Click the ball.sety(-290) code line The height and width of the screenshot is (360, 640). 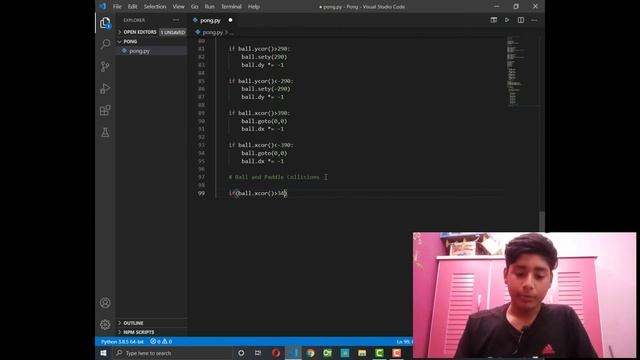266,89
